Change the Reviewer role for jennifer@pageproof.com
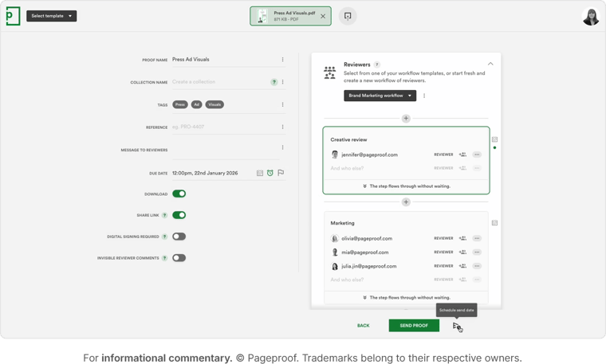 [x=443, y=155]
